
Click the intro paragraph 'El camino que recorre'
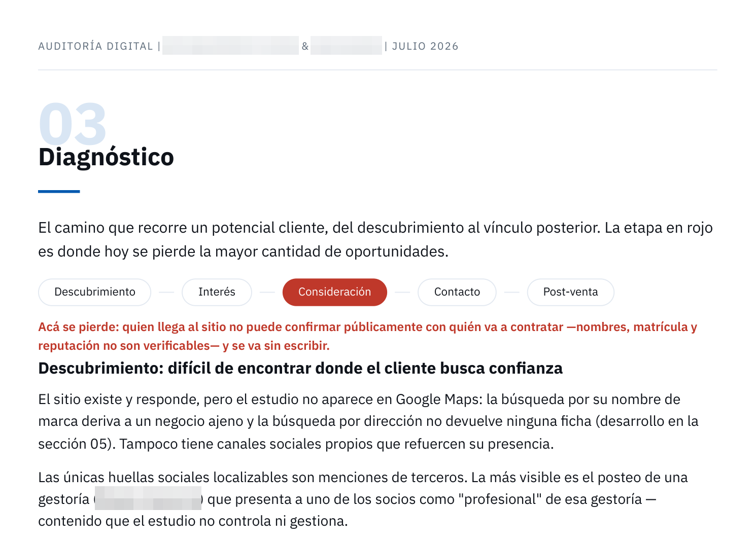[375, 239]
